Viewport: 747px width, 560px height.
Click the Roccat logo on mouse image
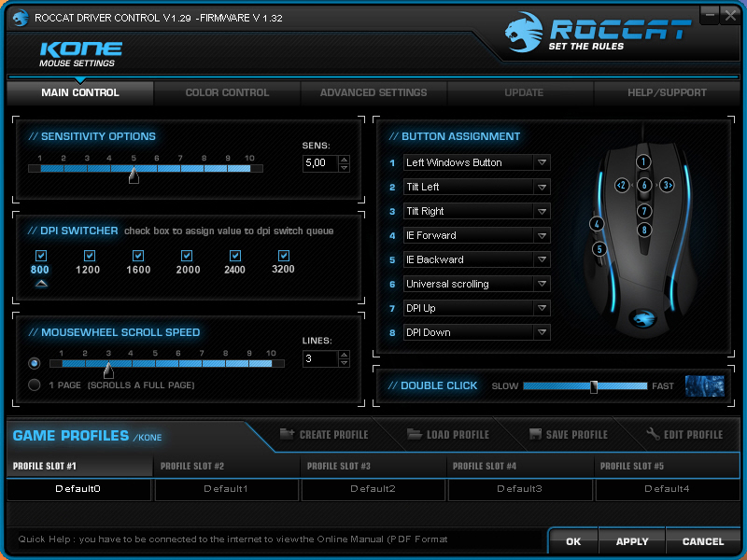tap(642, 318)
